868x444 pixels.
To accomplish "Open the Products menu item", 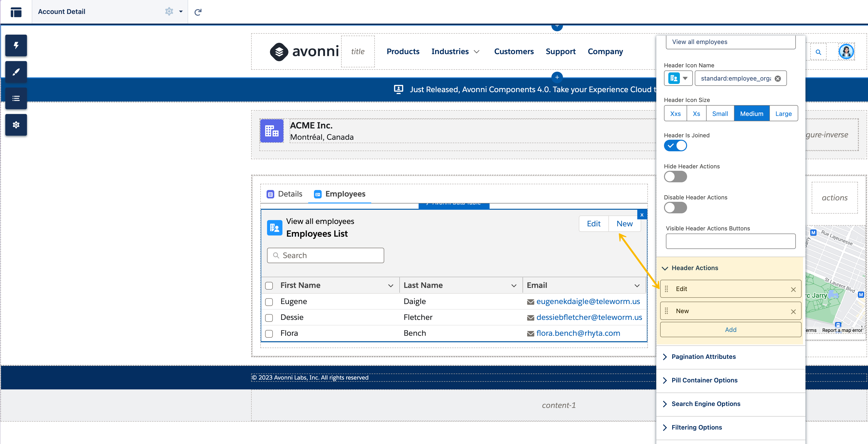I will click(403, 51).
